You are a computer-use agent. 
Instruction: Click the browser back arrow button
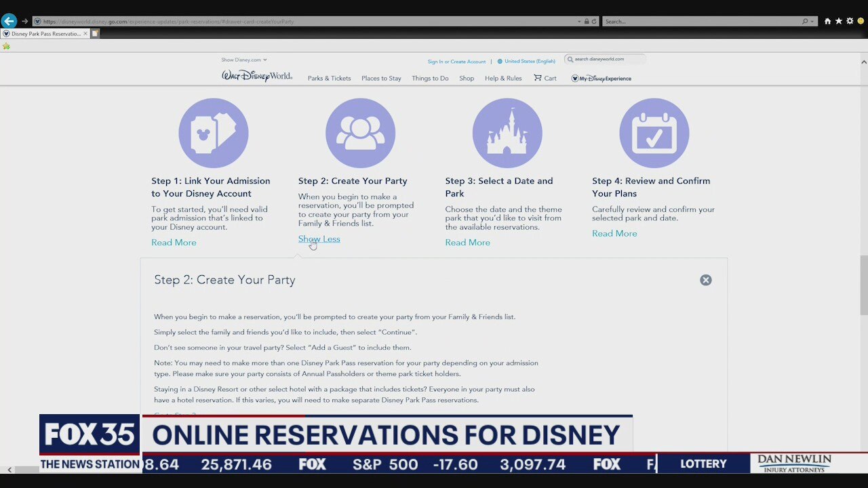click(9, 21)
